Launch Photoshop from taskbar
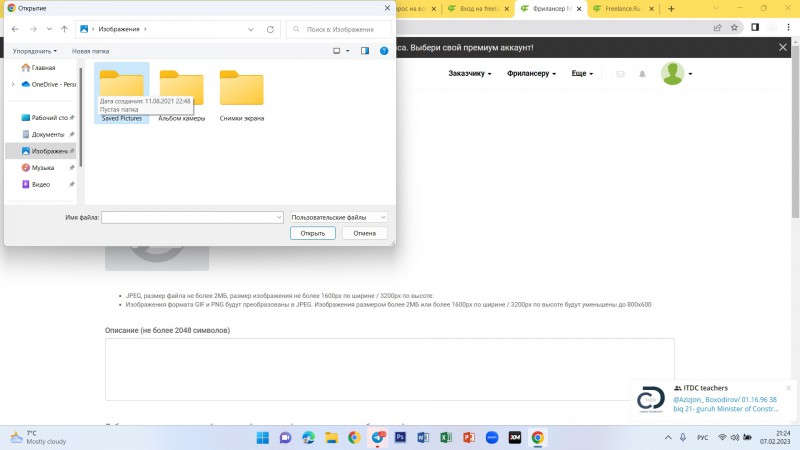 click(400, 438)
